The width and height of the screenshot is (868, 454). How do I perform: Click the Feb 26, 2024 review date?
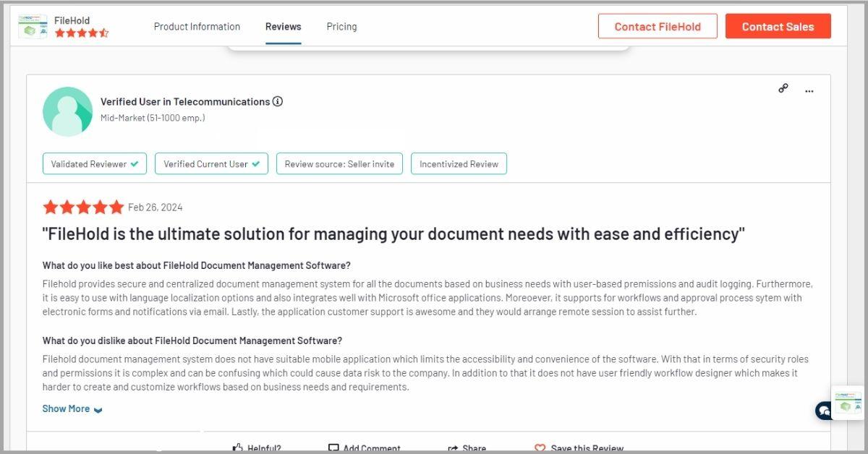pyautogui.click(x=156, y=207)
